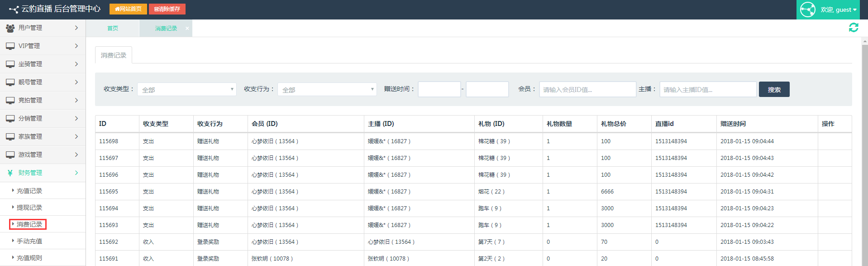Screen dimensions: 868x266
Task: Open 充值规则 in the sidebar
Action: tap(29, 258)
